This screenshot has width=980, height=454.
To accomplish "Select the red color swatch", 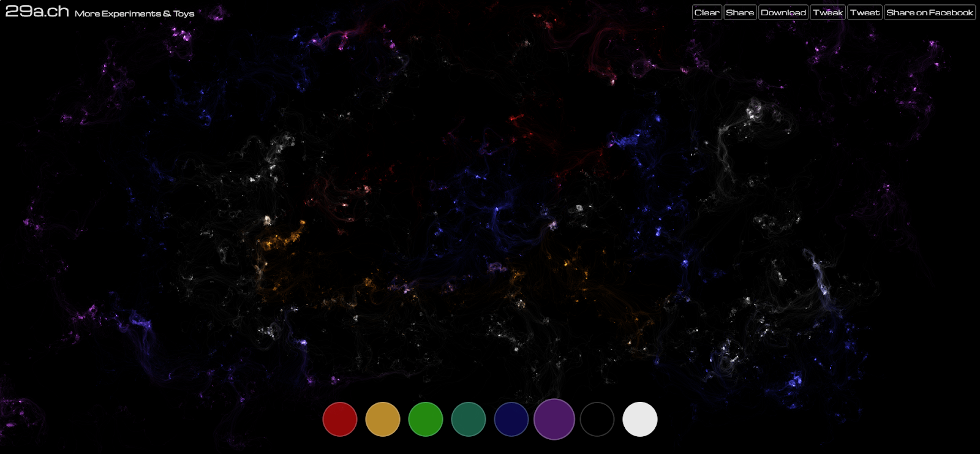I will [340, 420].
